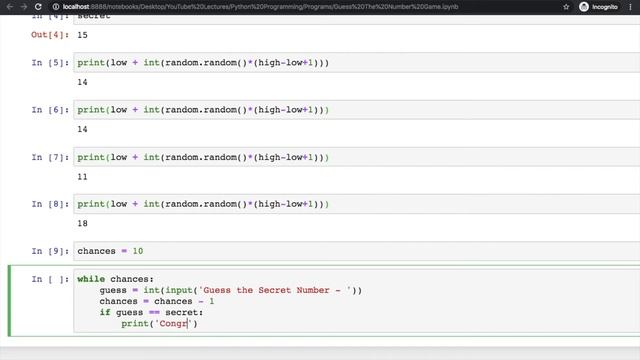Click the output 11 under In [7]
This screenshot has height=360, width=640.
tap(82, 177)
